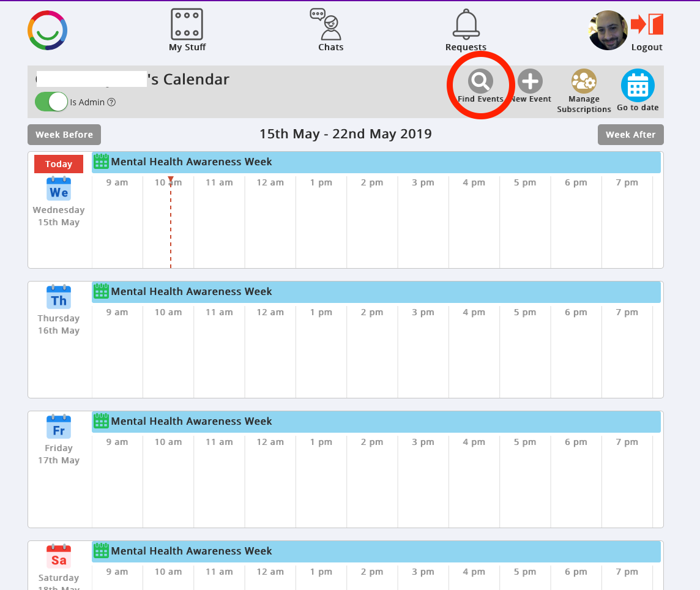Select the 11 am slot on Friday

[219, 482]
